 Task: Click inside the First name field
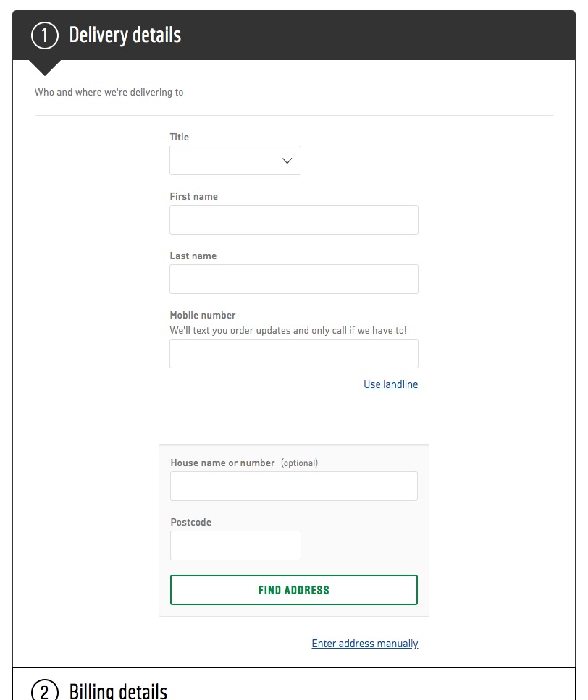(293, 219)
